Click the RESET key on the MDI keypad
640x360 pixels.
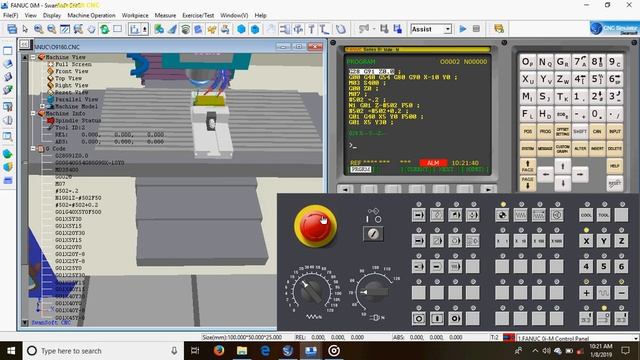(x=615, y=183)
